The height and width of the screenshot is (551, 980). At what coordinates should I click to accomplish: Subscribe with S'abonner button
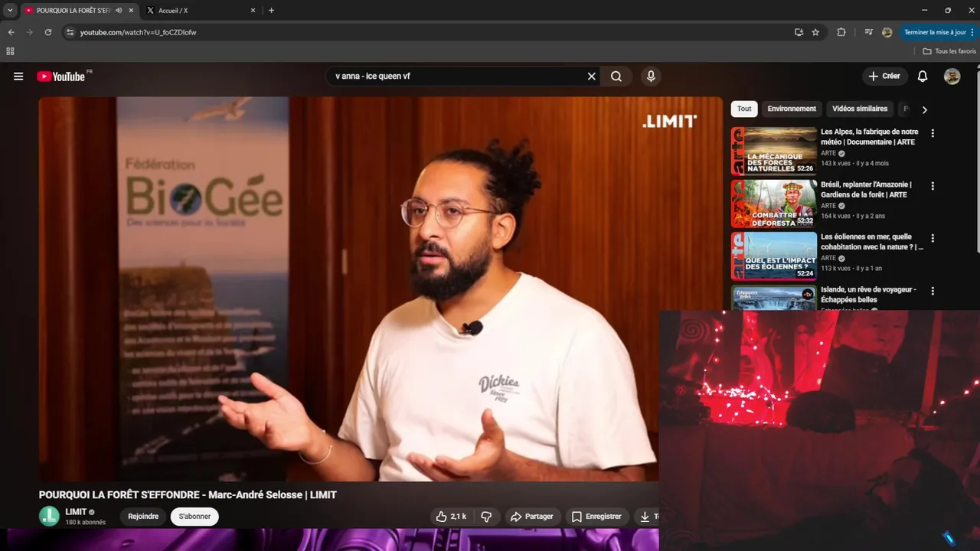(x=194, y=517)
